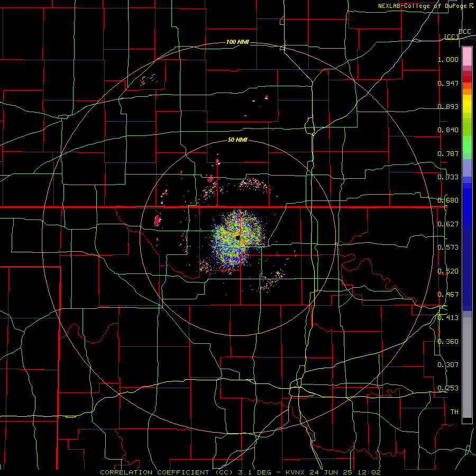Click the DCC label above the color bar
This screenshot has height=476, width=476.
pyautogui.click(x=465, y=32)
